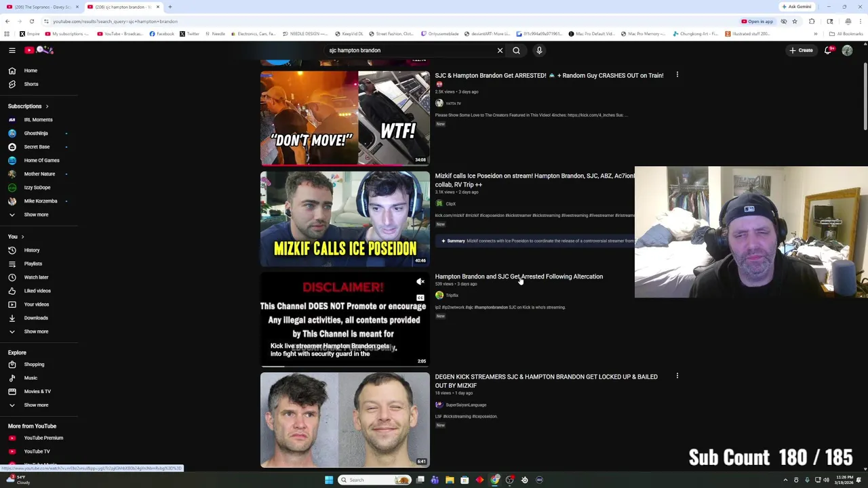Open Your videos in the sidebar
This screenshot has height=488, width=868.
[37, 304]
